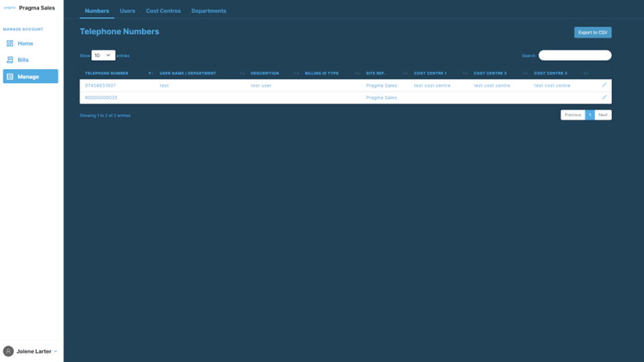Image resolution: width=644 pixels, height=362 pixels.
Task: Click the Pragma Sales account title
Action: (37, 8)
